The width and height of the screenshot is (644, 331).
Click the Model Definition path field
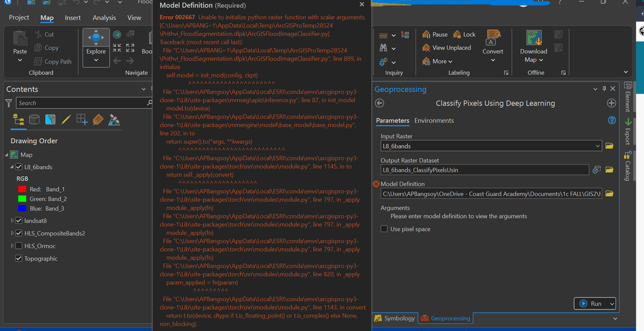click(x=491, y=194)
